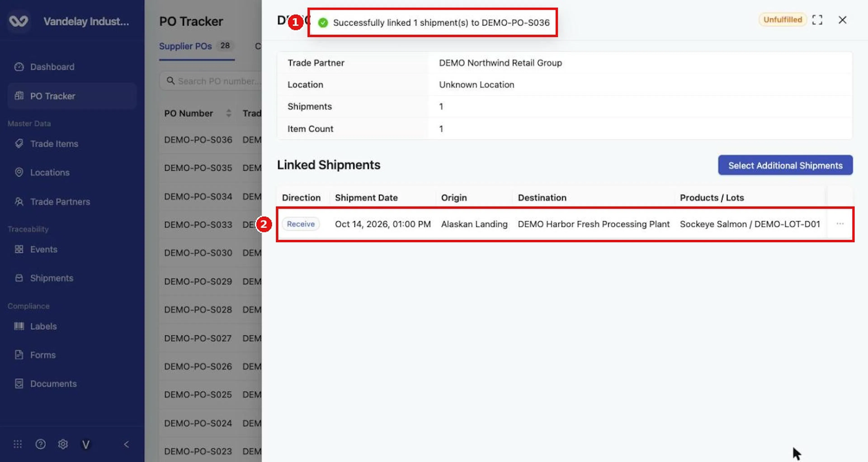Viewport: 868px width, 462px height.
Task: Click Sockeye Salmon / DEMO-LOT-D01 cell
Action: tap(750, 224)
